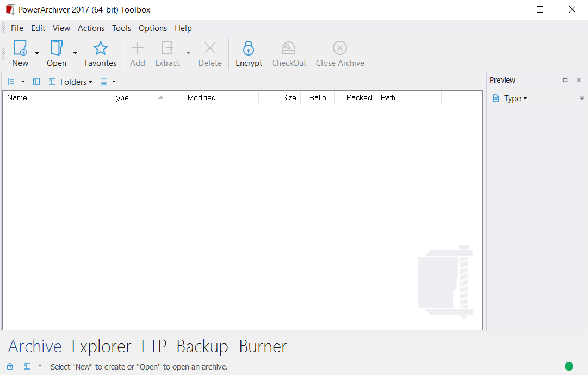The width and height of the screenshot is (588, 375).
Task: Sort by the Ratio column header
Action: click(318, 97)
